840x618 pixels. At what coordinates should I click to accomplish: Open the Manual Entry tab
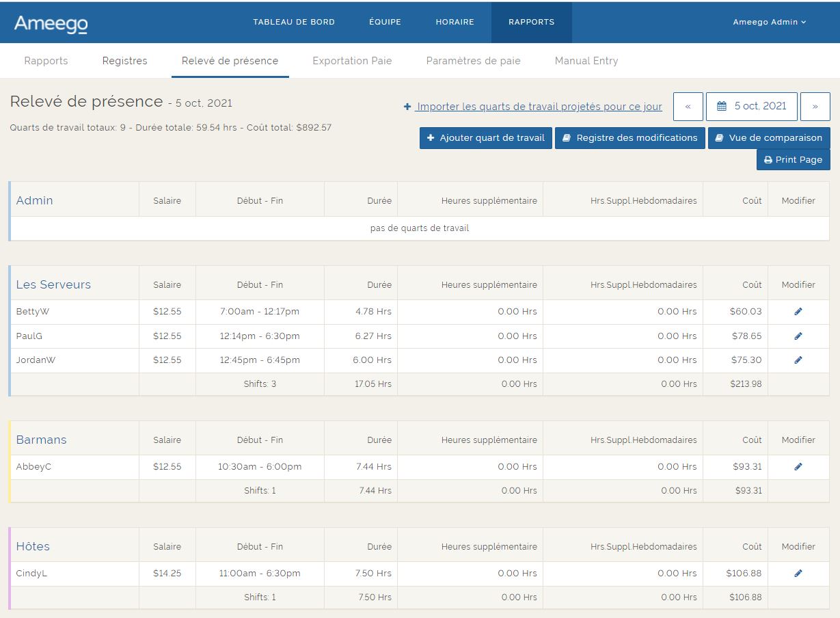coord(586,61)
